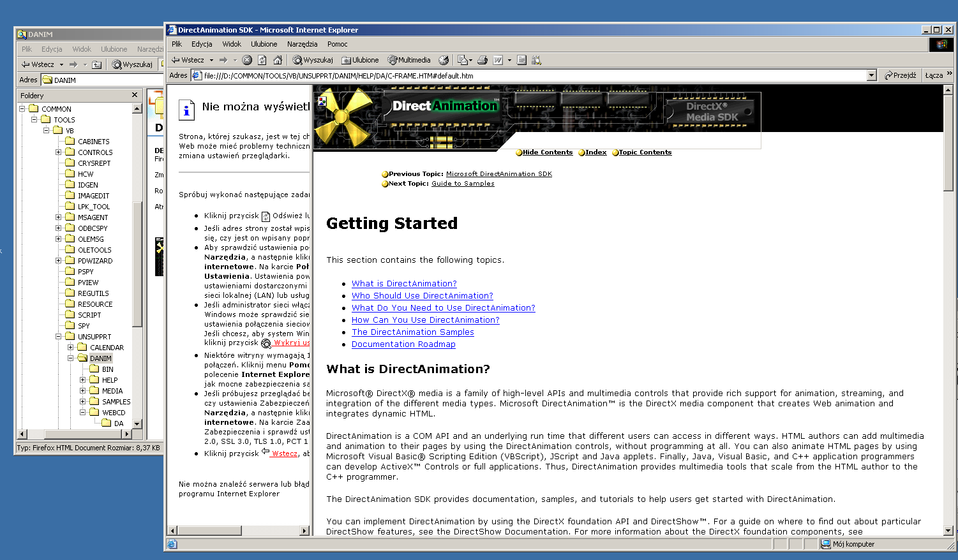Expand the SAMPLES folder tree node
The width and height of the screenshot is (958, 560).
click(x=83, y=402)
